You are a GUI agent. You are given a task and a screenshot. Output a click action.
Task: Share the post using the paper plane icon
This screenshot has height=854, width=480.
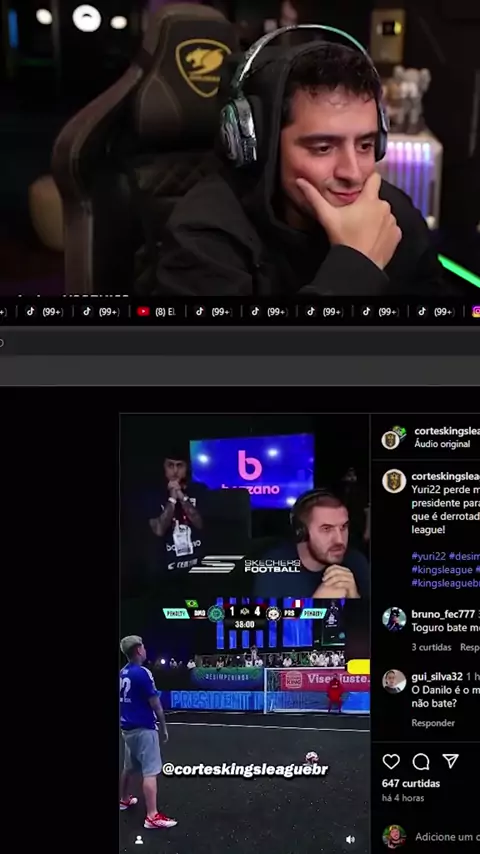coord(451,761)
